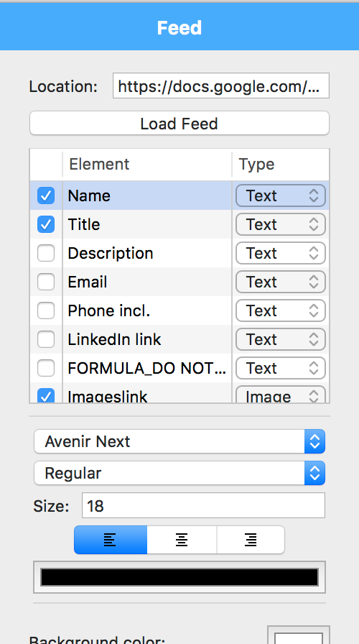Select center text alignment icon
Image resolution: width=359 pixels, height=644 pixels.
(182, 540)
